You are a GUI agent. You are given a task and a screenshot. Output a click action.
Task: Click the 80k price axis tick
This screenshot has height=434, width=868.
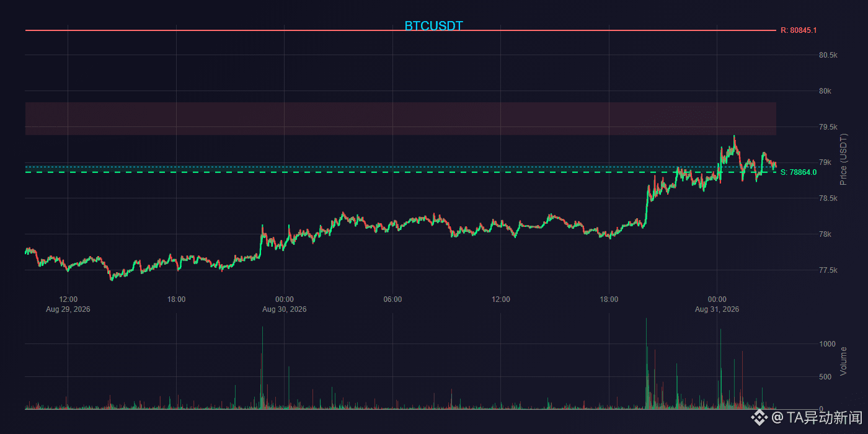point(825,91)
